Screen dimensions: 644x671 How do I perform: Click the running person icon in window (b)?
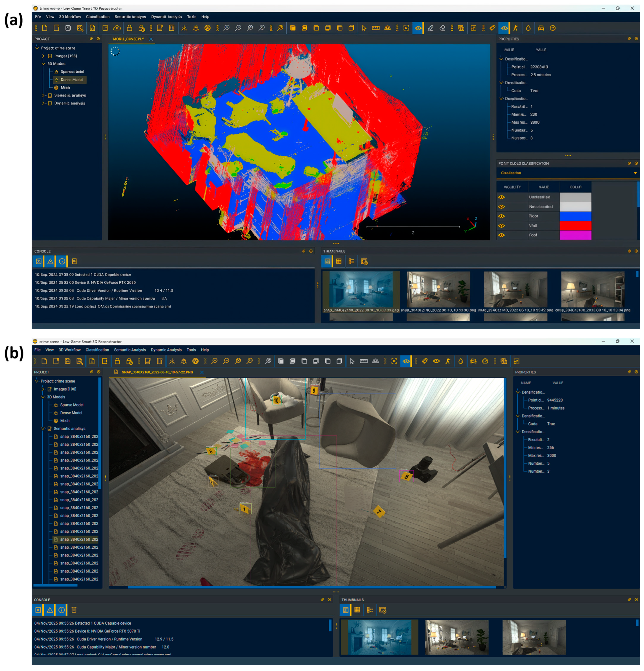point(448,361)
